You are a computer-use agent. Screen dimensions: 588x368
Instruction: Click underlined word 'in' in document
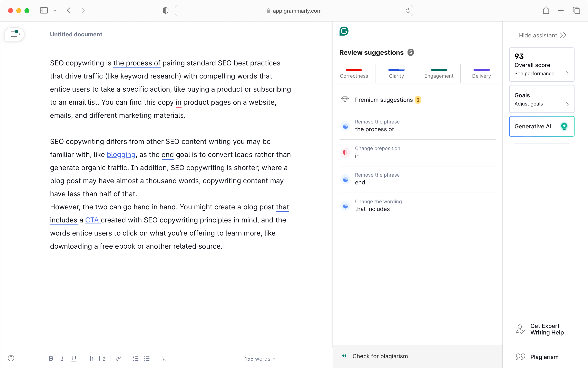(179, 102)
